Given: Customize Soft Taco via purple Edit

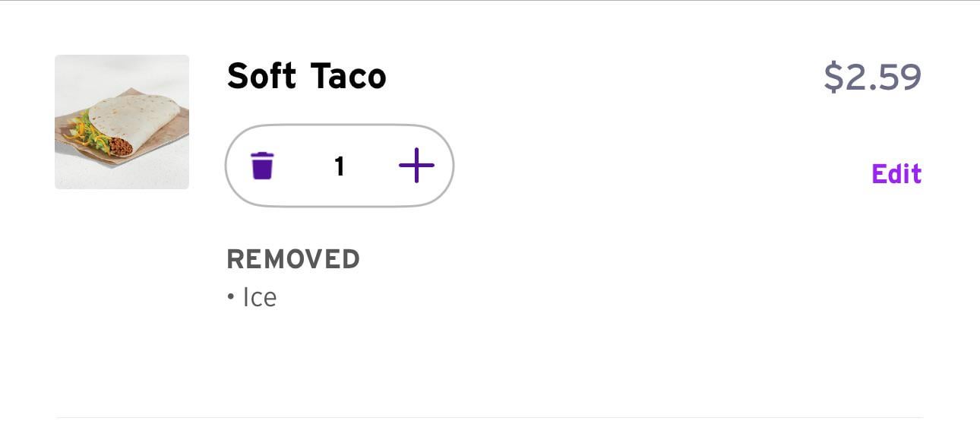Looking at the screenshot, I should pyautogui.click(x=896, y=174).
